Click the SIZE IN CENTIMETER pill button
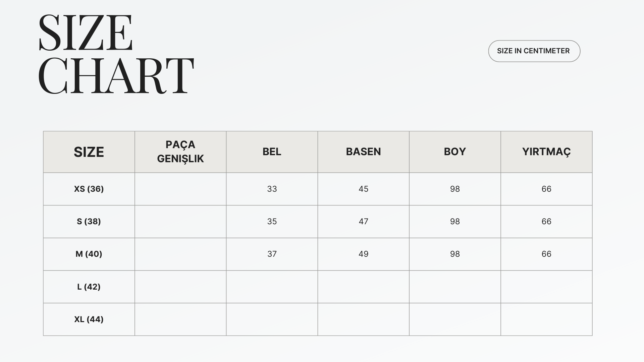The width and height of the screenshot is (644, 362). [534, 51]
